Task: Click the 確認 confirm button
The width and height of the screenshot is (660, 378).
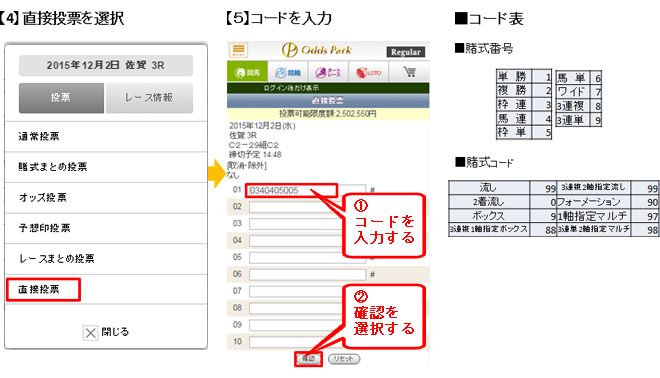Action: pos(309,359)
